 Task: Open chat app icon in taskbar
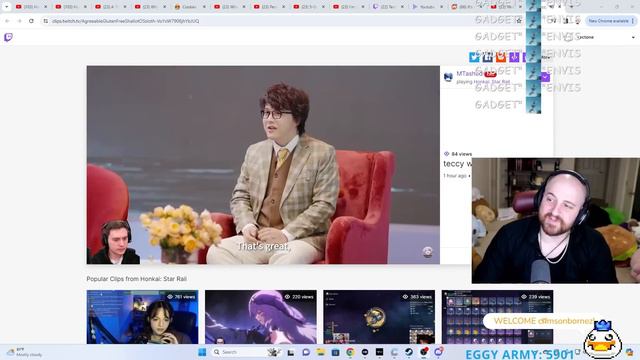[306, 352]
